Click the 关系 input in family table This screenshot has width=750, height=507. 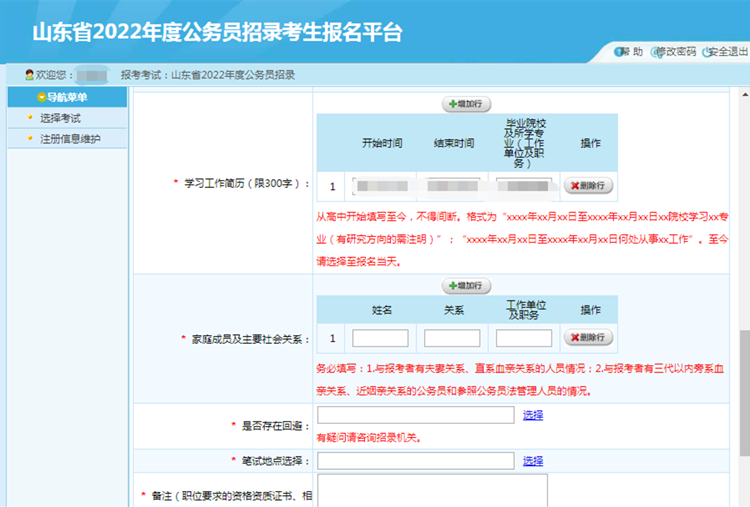pos(452,338)
